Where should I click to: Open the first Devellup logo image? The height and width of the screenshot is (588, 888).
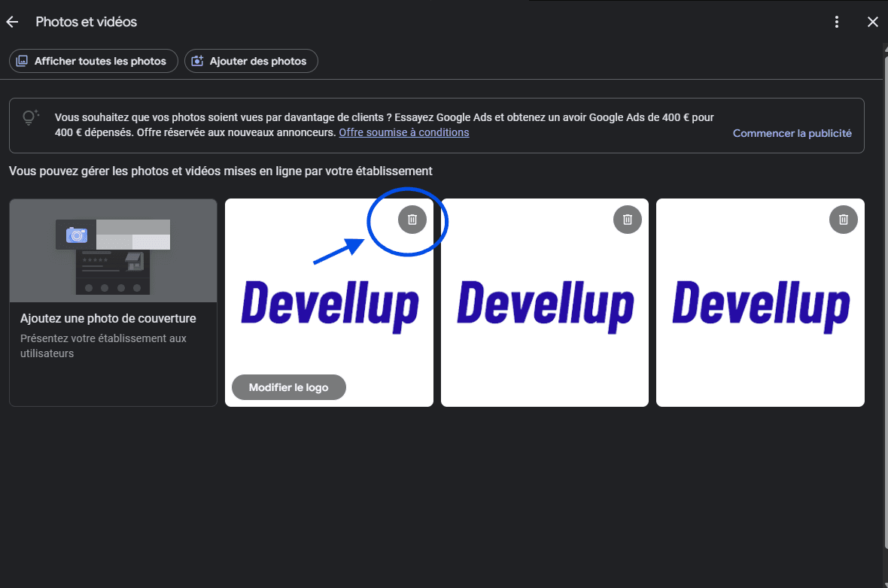(x=329, y=302)
